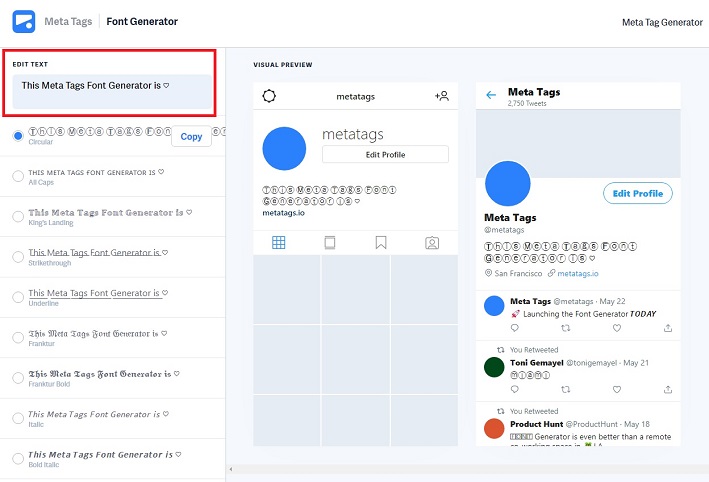The image size is (709, 482).
Task: Pick the Franktur Bold font style
Action: pos(18,378)
